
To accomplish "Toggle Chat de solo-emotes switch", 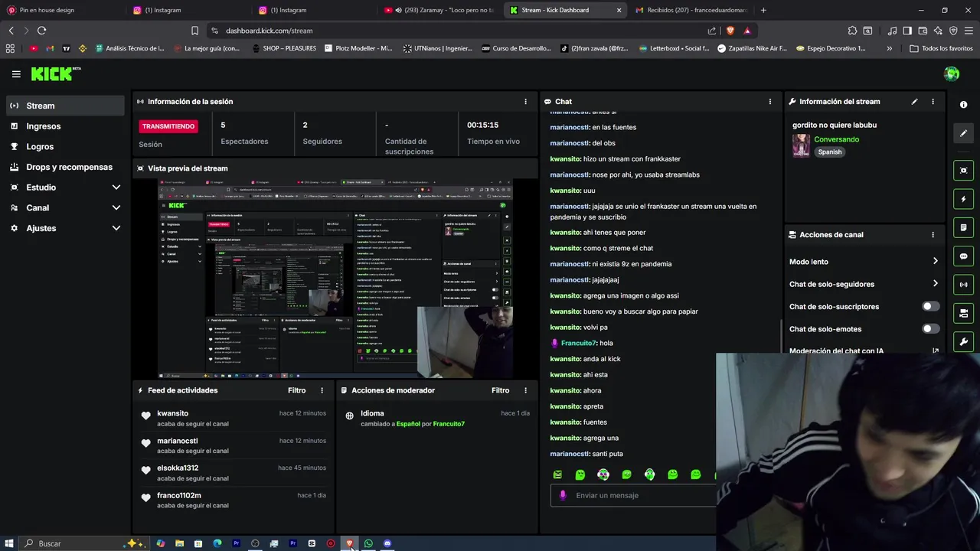I will tap(930, 329).
